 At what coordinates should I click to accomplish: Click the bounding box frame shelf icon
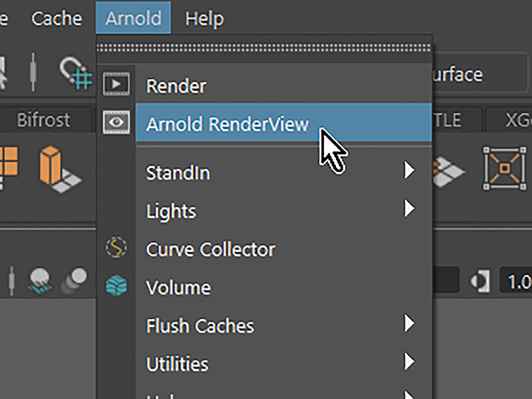pyautogui.click(x=505, y=168)
